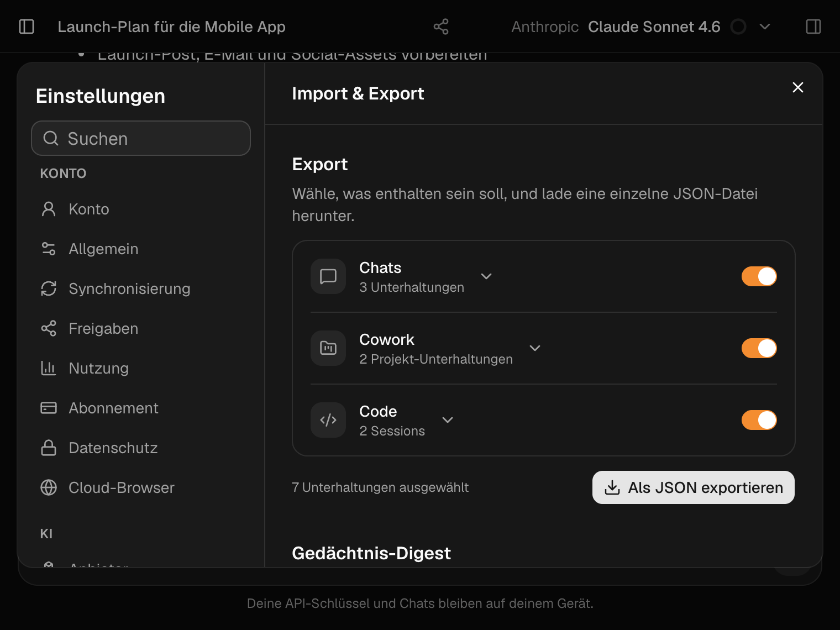Click the Synchronisierung refresh icon
The width and height of the screenshot is (840, 630).
coord(49,288)
